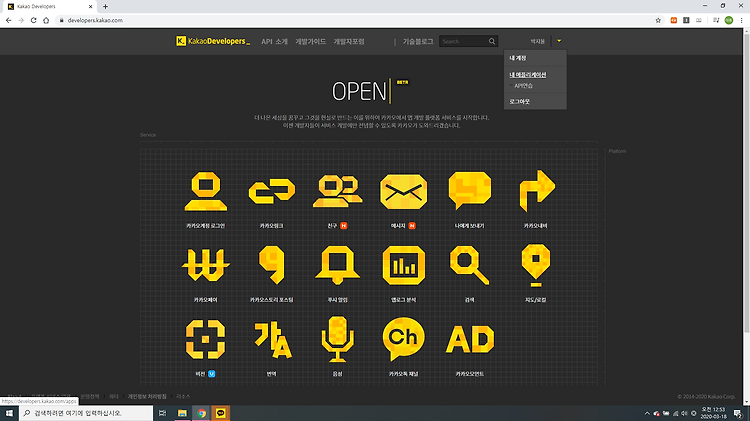Open the Friends (친구) service icon
The image size is (750, 421).
click(337, 191)
